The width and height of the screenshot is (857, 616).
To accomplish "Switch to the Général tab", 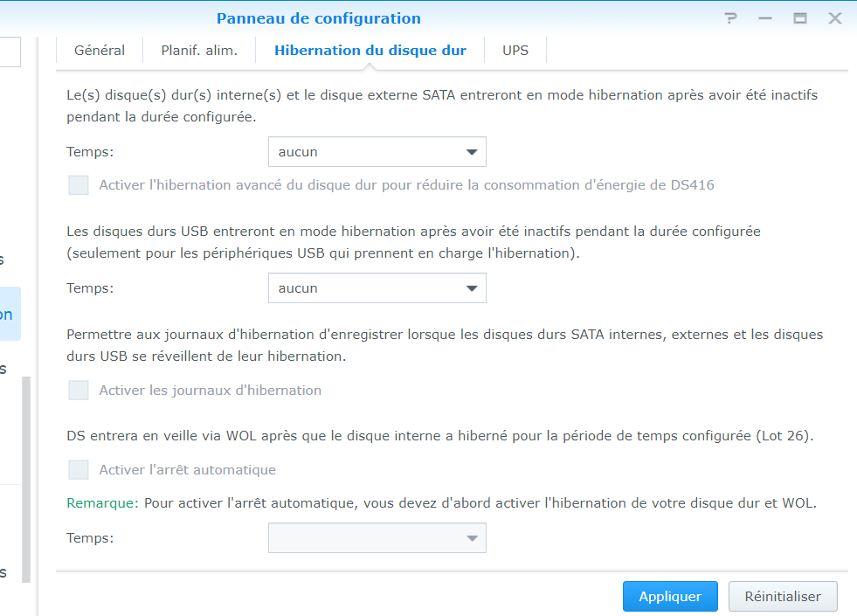I will (100, 51).
